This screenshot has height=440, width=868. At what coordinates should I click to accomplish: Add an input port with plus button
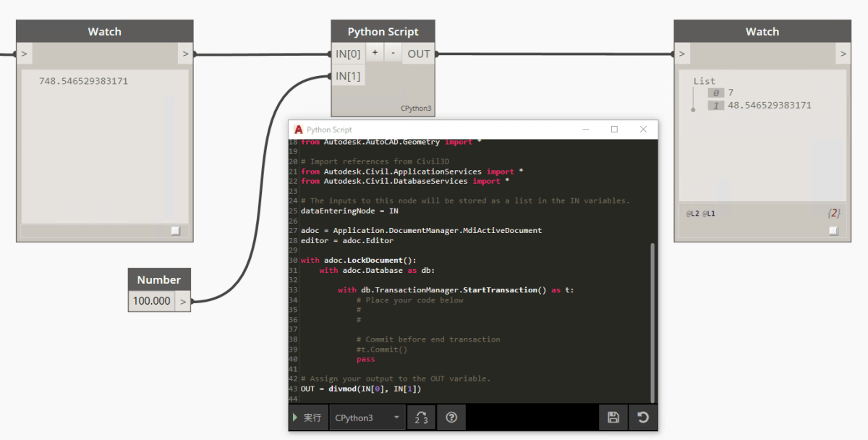click(375, 53)
